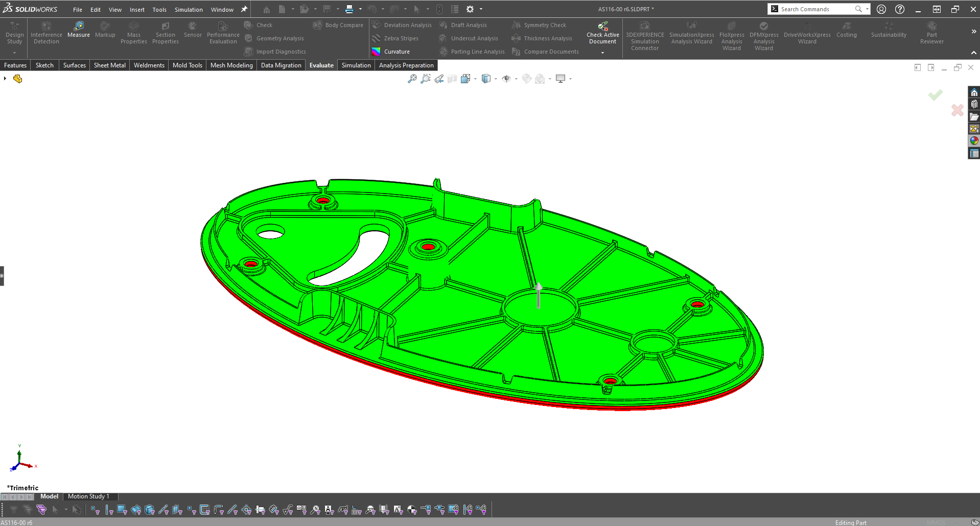
Task: Open Search Commands dropdown arrow
Action: pos(867,9)
